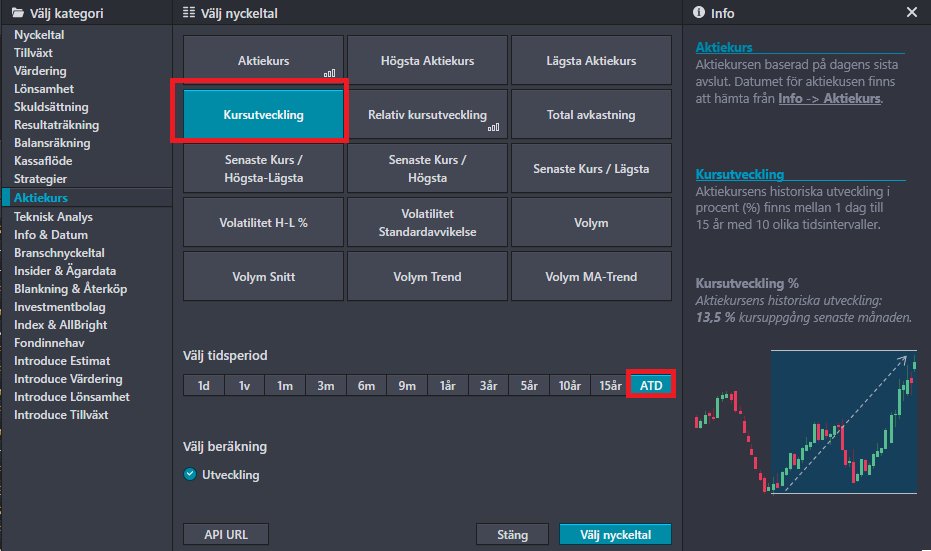Image resolution: width=931 pixels, height=551 pixels.
Task: Select Index & AllBright category
Action: point(61,325)
